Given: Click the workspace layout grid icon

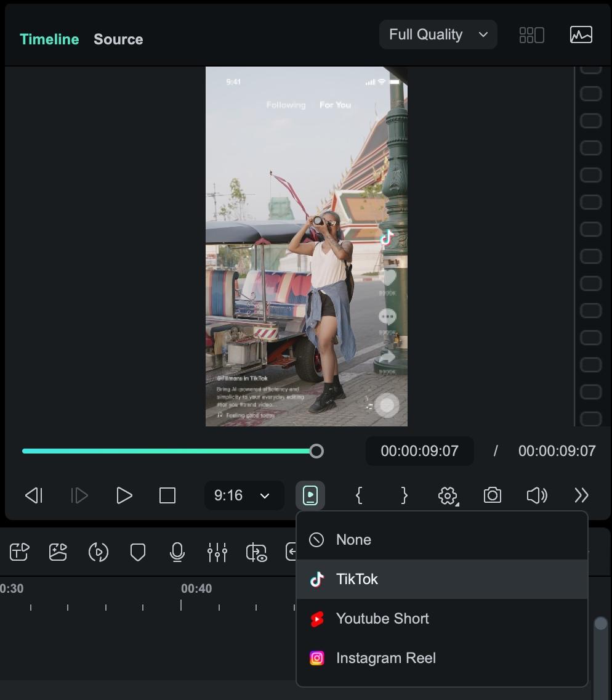Looking at the screenshot, I should coord(530,35).
